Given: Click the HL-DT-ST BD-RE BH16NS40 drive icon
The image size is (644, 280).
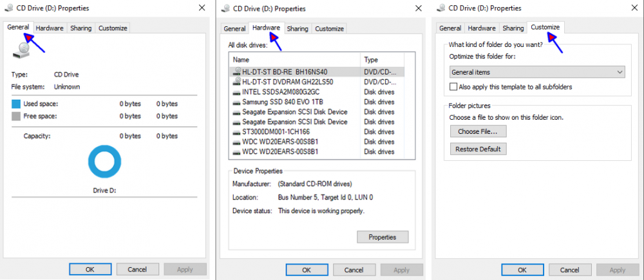Looking at the screenshot, I should pos(236,71).
